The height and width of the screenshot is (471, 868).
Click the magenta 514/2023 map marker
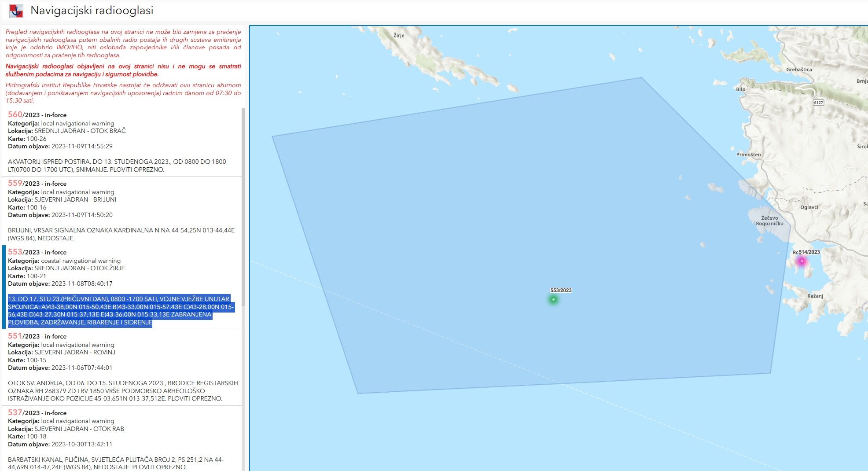tap(802, 261)
